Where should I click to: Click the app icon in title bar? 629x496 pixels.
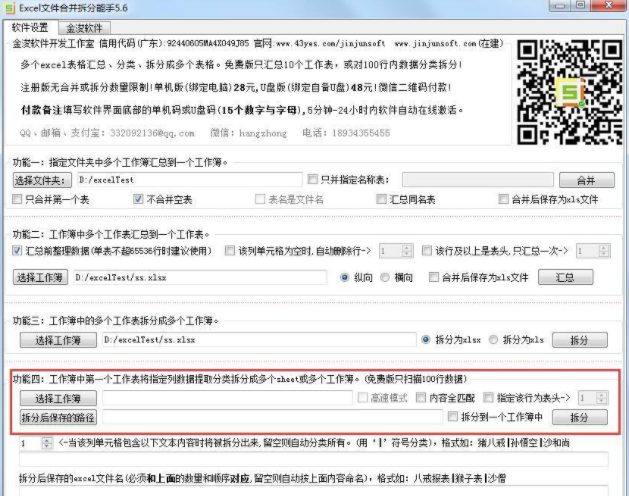coord(10,8)
